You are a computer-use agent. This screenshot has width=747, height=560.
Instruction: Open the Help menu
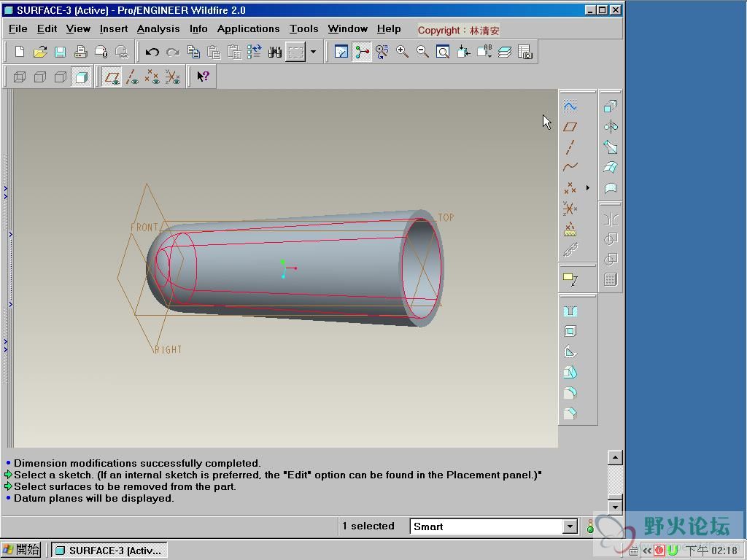389,29
